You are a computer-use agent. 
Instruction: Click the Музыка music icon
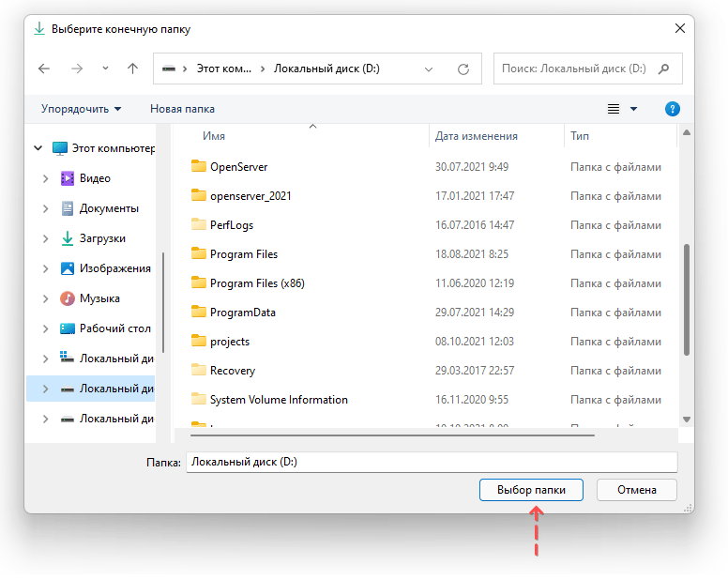(68, 298)
